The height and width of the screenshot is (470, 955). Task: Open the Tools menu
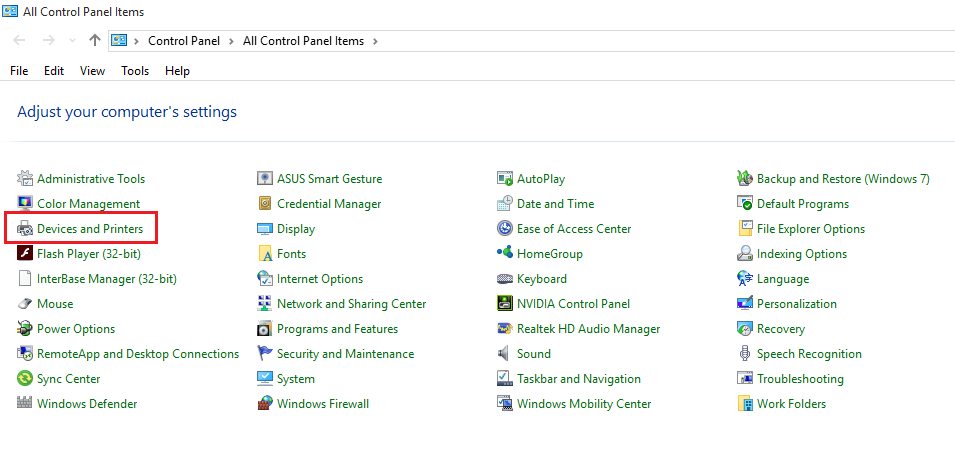[x=135, y=71]
